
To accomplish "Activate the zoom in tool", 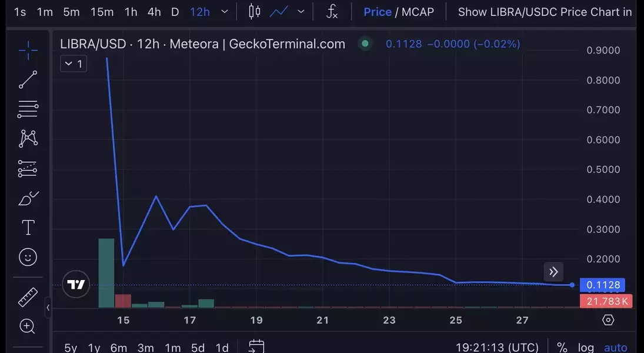I will click(x=27, y=327).
